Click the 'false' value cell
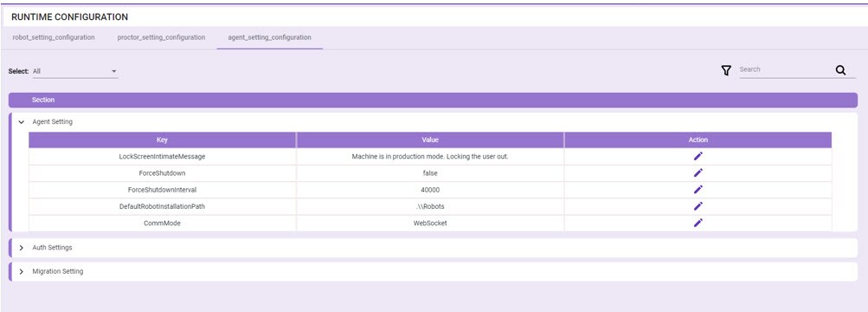 430,173
